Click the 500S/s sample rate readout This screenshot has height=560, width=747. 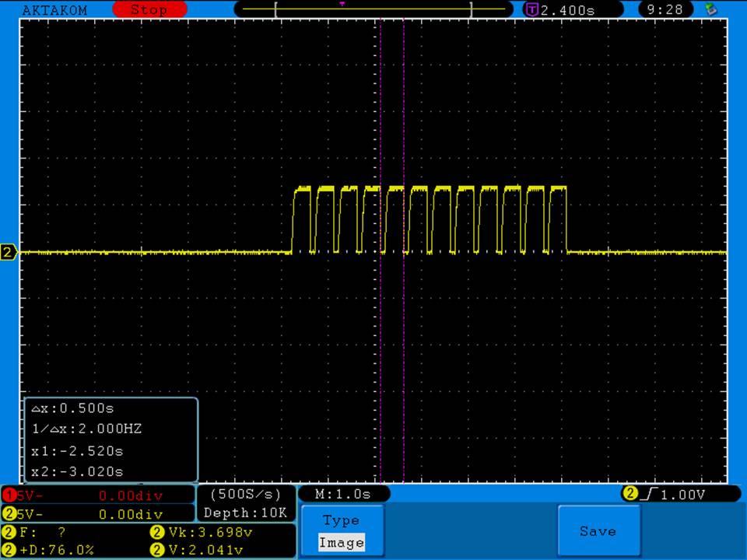(246, 494)
